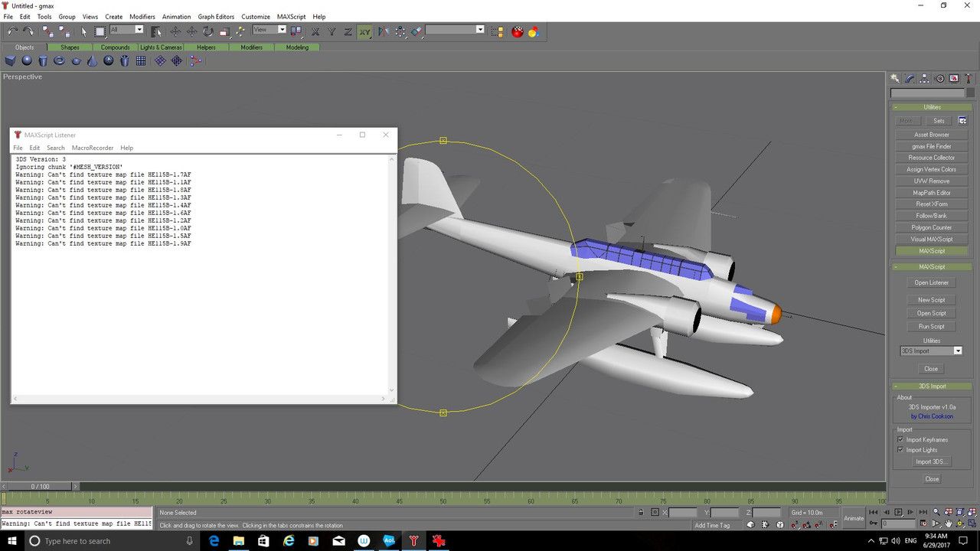Click the Min/Max viewport toggle icon
980x551 pixels.
(972, 524)
